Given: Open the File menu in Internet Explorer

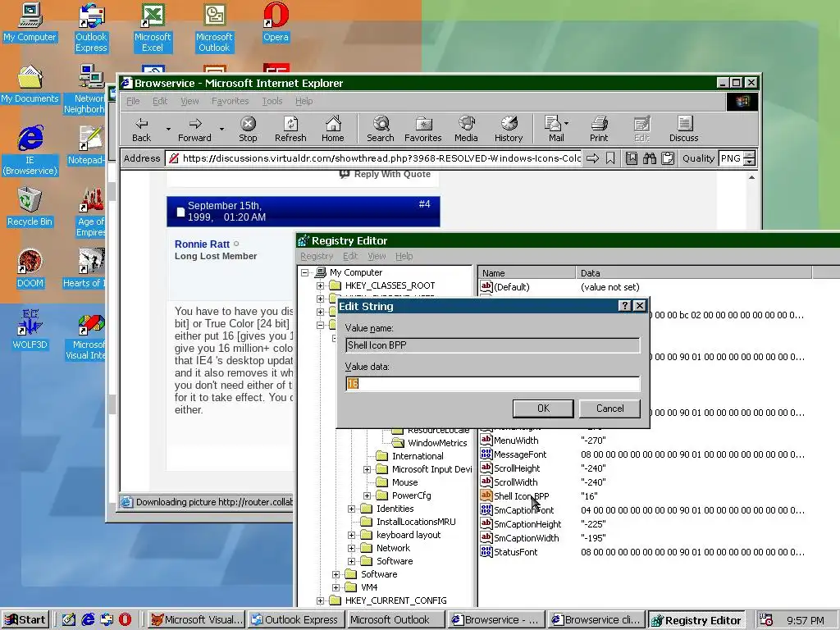Looking at the screenshot, I should (x=133, y=101).
